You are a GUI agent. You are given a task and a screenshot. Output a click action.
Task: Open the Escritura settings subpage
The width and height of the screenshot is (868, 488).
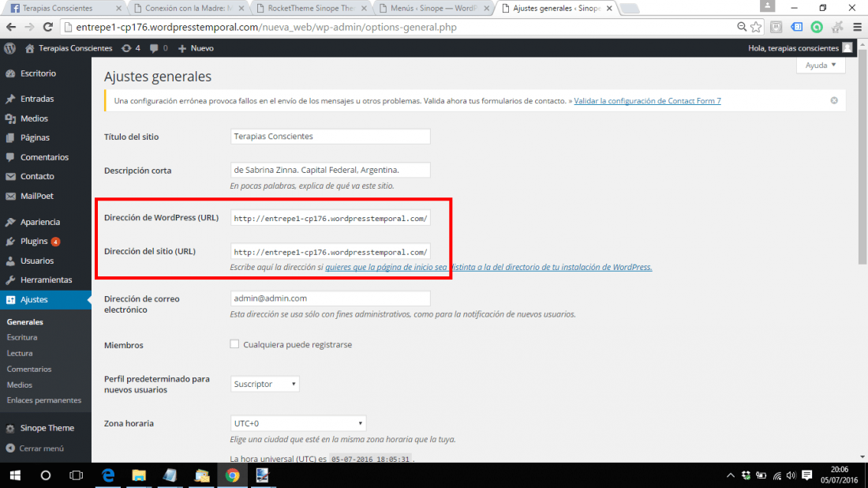[x=22, y=337]
